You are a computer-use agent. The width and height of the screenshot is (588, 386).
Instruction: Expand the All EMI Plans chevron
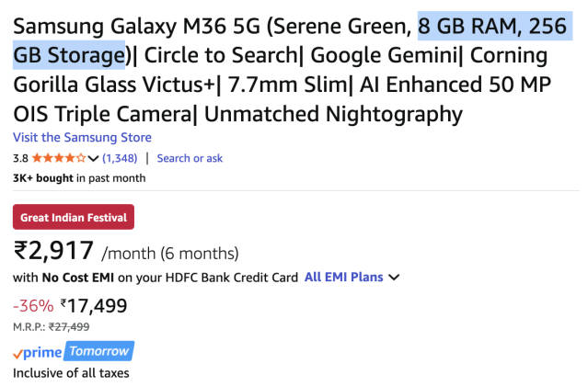[394, 277]
